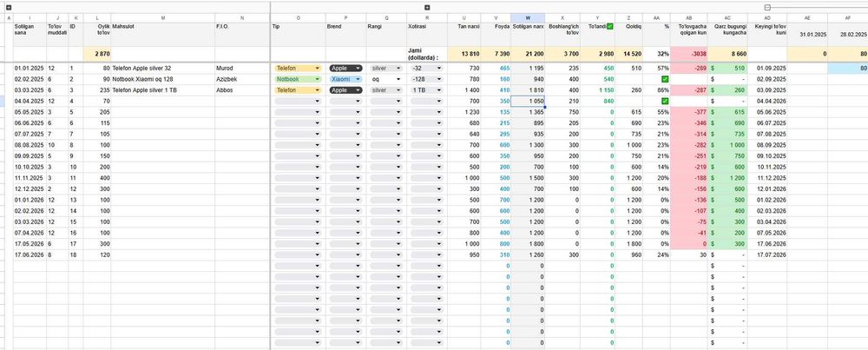Select the paid amount cell 1 150
868x350 pixels.
[x=597, y=89]
